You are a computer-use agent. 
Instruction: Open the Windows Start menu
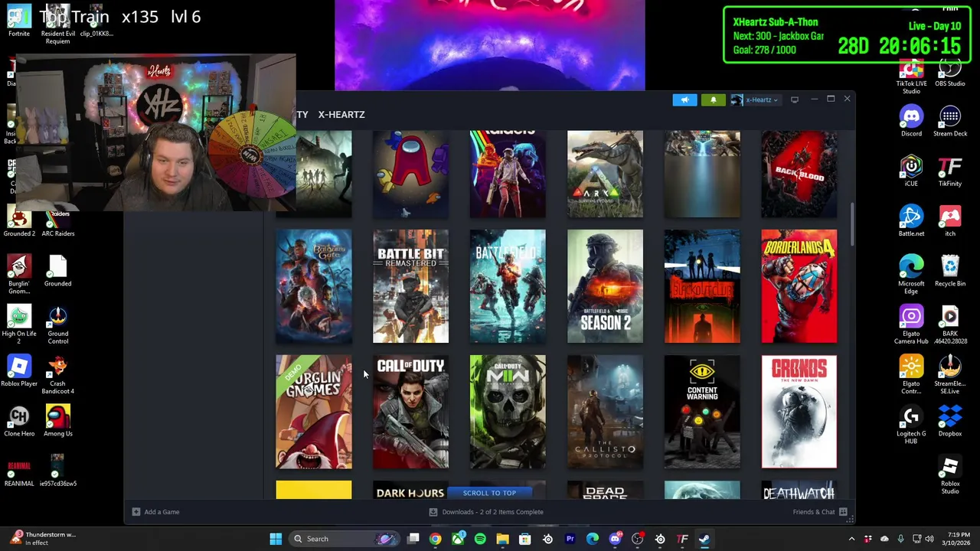coord(276,539)
